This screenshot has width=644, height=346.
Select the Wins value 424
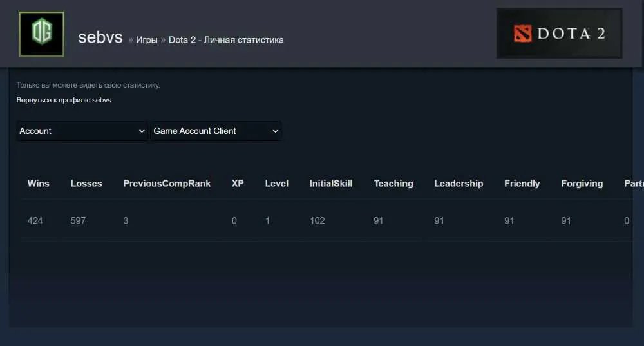click(x=35, y=220)
